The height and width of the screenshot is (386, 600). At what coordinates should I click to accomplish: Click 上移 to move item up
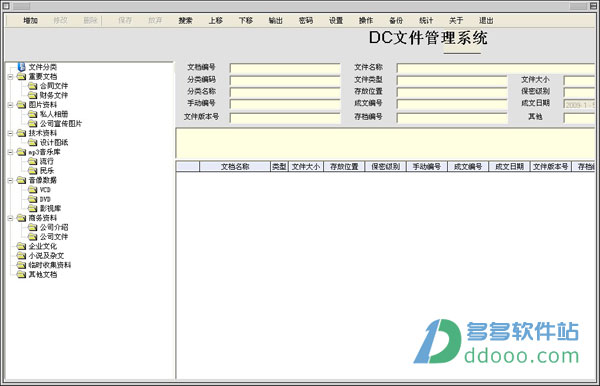215,21
